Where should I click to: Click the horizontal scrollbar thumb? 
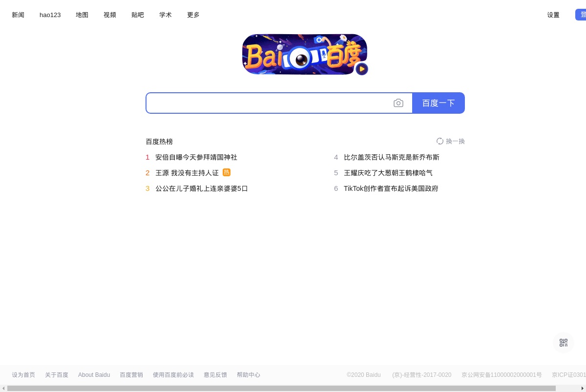pos(281,389)
